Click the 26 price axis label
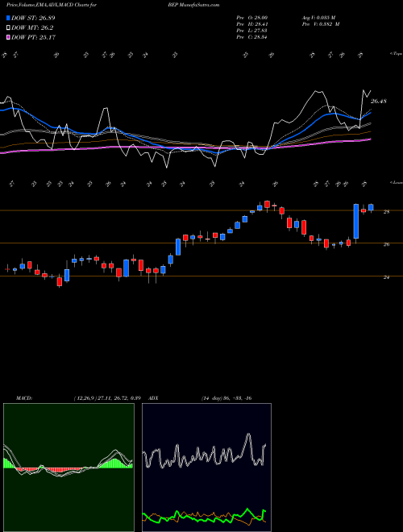The image size is (403, 532). coord(386,244)
